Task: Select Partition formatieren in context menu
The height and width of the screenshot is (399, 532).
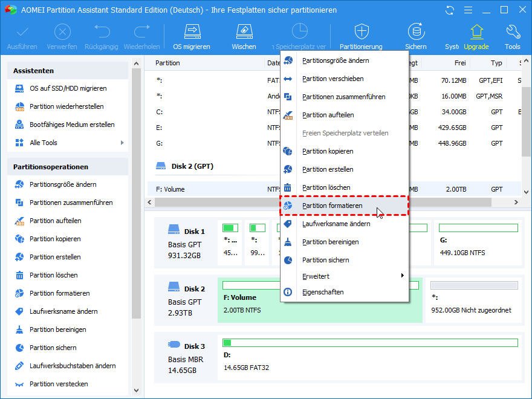Action: coord(345,206)
